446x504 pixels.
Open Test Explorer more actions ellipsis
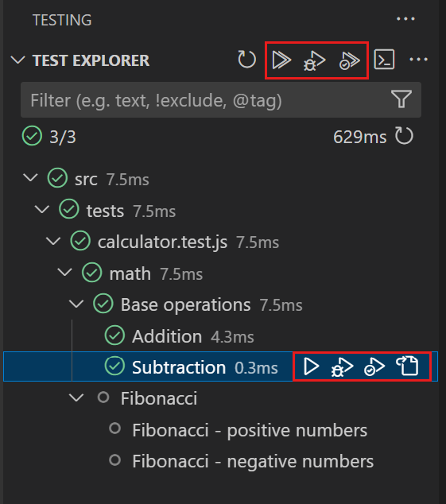click(x=418, y=60)
